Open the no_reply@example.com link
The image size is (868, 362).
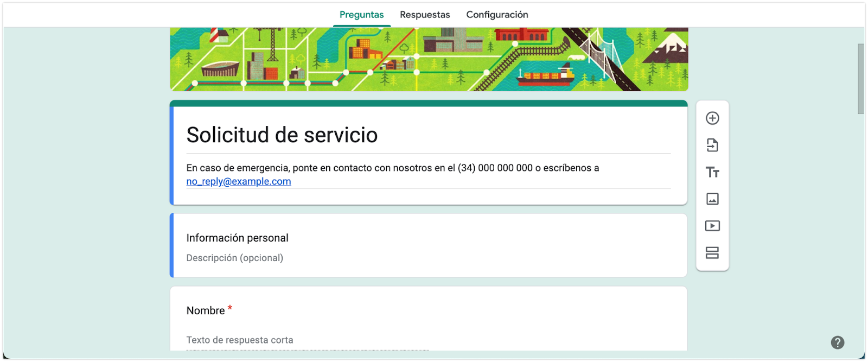(239, 181)
